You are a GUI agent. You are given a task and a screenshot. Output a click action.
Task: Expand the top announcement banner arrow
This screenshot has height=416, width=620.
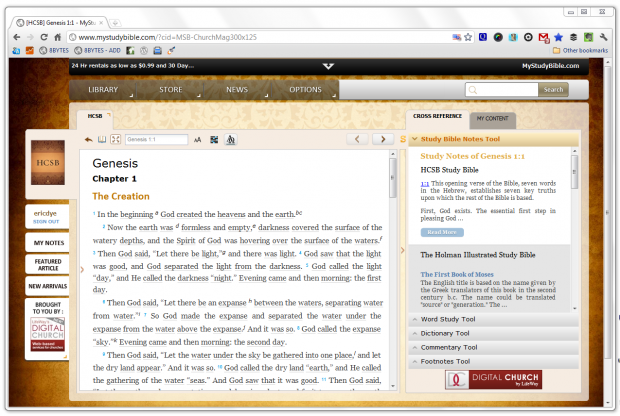pyautogui.click(x=328, y=66)
